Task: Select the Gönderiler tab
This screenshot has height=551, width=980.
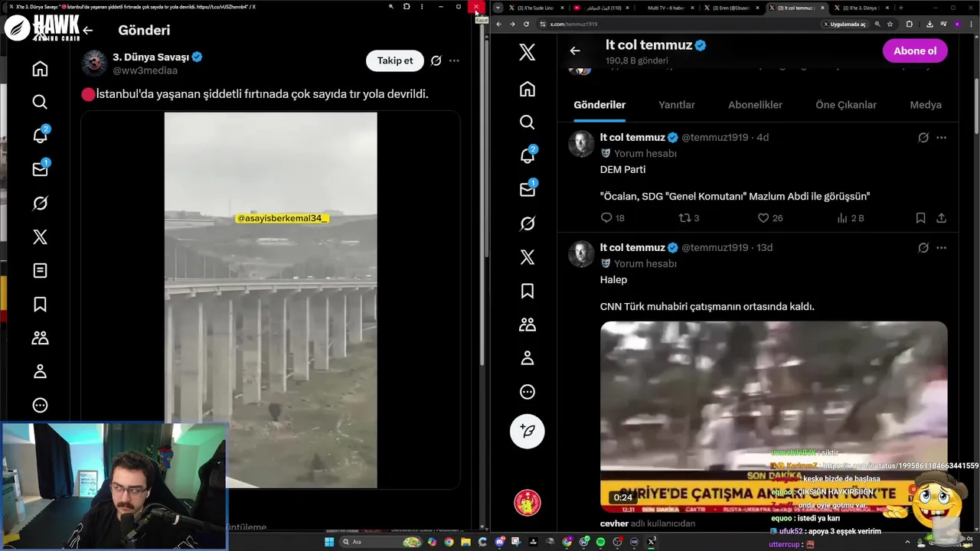Action: [x=599, y=105]
